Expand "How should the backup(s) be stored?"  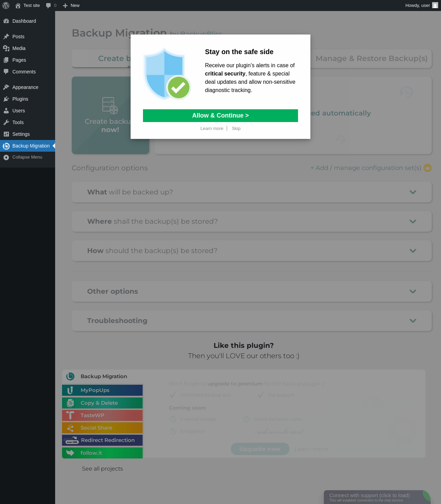pos(252,251)
